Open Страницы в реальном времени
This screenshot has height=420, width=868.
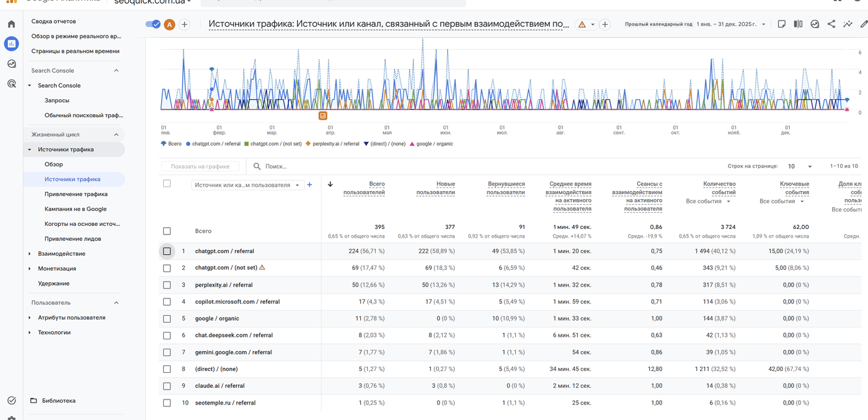(x=75, y=51)
